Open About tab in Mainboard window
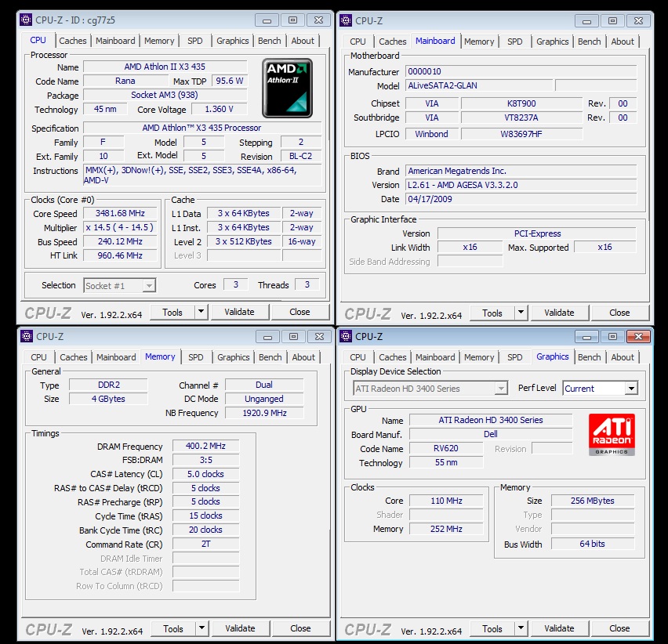Viewport: 668px width, 644px height. point(623,42)
